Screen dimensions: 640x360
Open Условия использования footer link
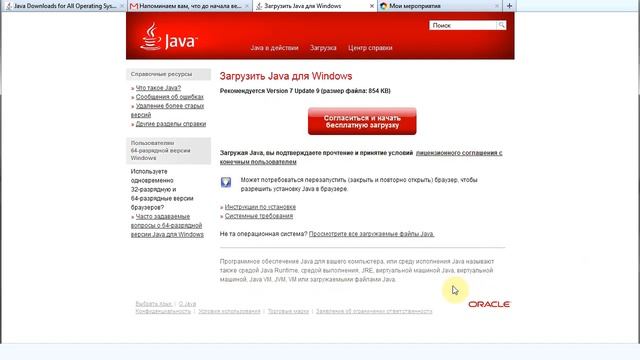pyautogui.click(x=229, y=311)
